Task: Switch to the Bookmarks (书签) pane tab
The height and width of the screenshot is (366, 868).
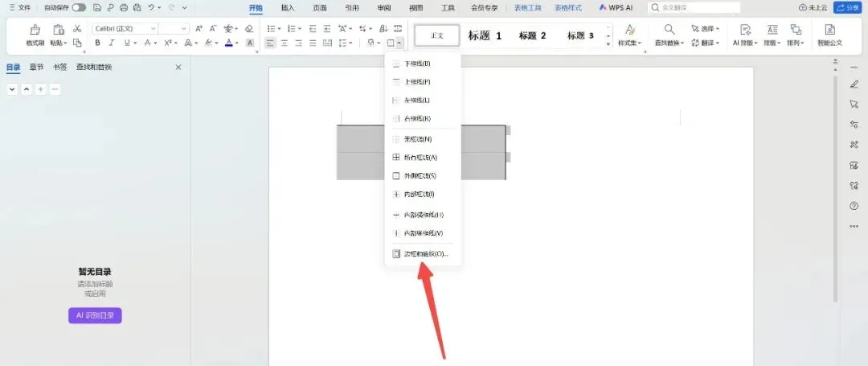Action: [x=59, y=67]
